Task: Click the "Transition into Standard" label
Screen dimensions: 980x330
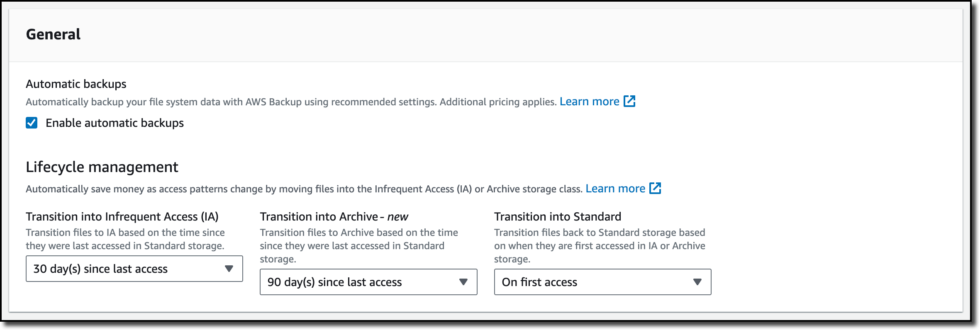Action: click(557, 216)
